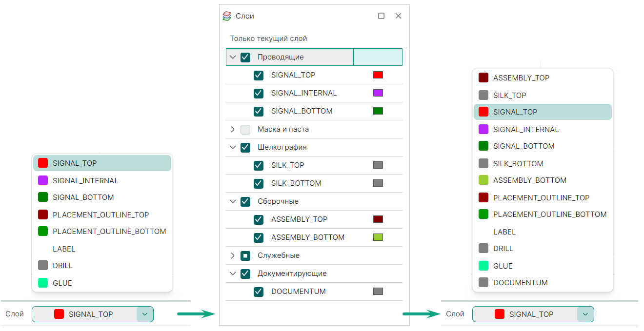The width and height of the screenshot is (644, 331).
Task: Open the SIGNAL_BOTTOM green color swatch
Action: tap(378, 111)
